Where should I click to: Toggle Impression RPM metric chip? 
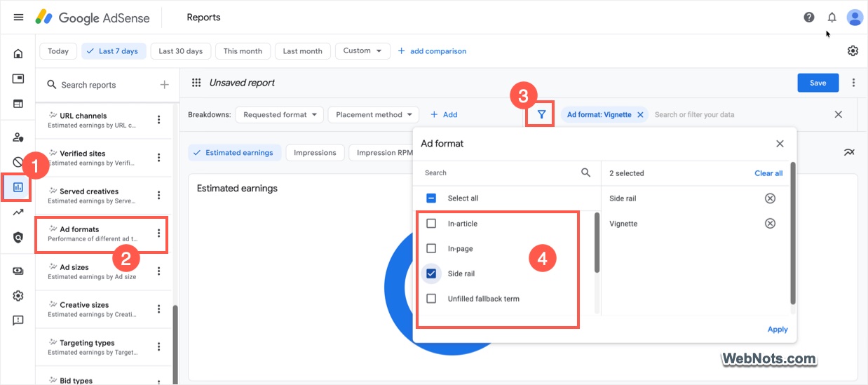point(381,153)
